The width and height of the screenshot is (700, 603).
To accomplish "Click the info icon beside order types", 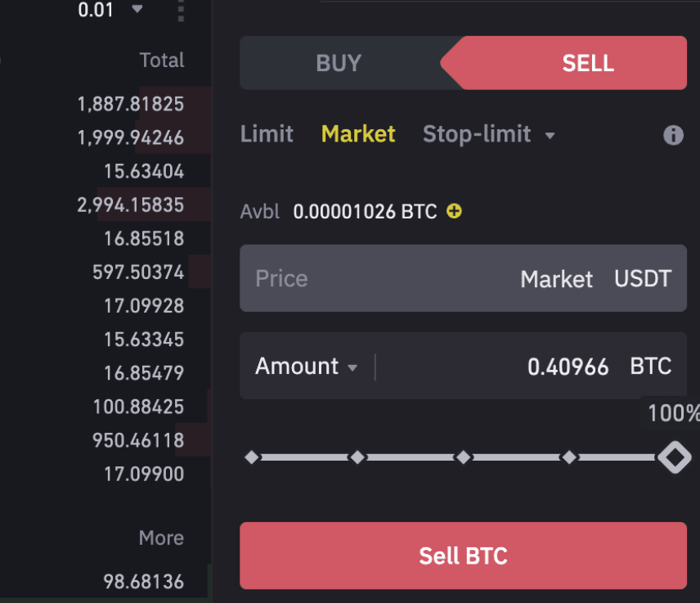I will (x=673, y=135).
